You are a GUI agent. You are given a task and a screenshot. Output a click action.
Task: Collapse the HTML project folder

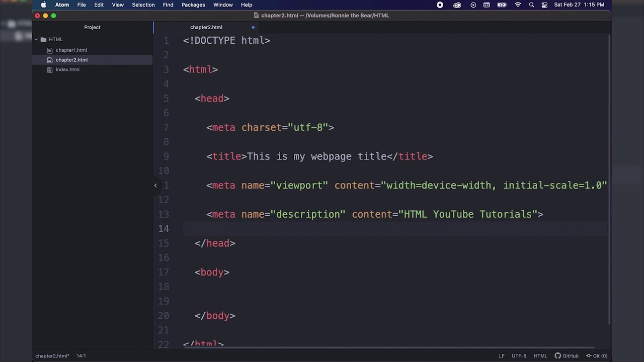[36, 40]
